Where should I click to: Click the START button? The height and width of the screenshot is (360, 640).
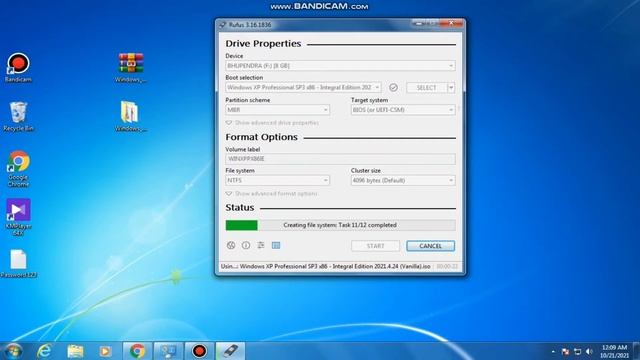click(x=375, y=246)
